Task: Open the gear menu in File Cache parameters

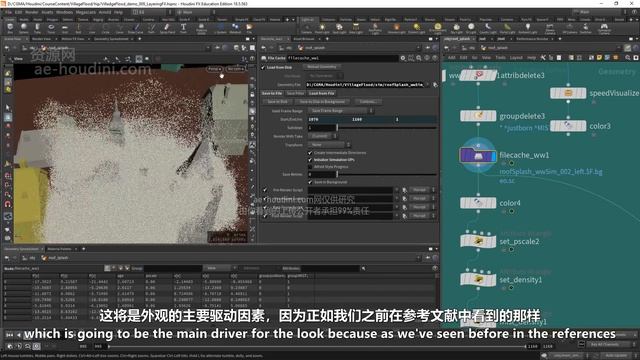Action: click(403, 58)
